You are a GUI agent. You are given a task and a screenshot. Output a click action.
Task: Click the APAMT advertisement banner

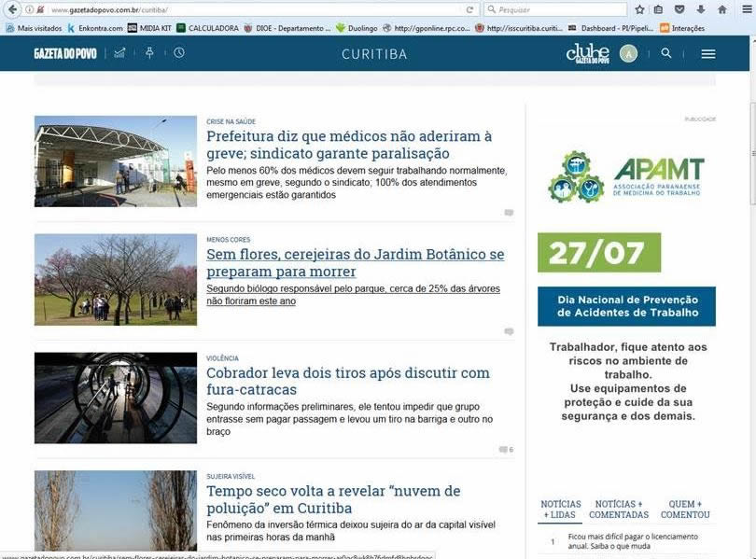click(626, 177)
